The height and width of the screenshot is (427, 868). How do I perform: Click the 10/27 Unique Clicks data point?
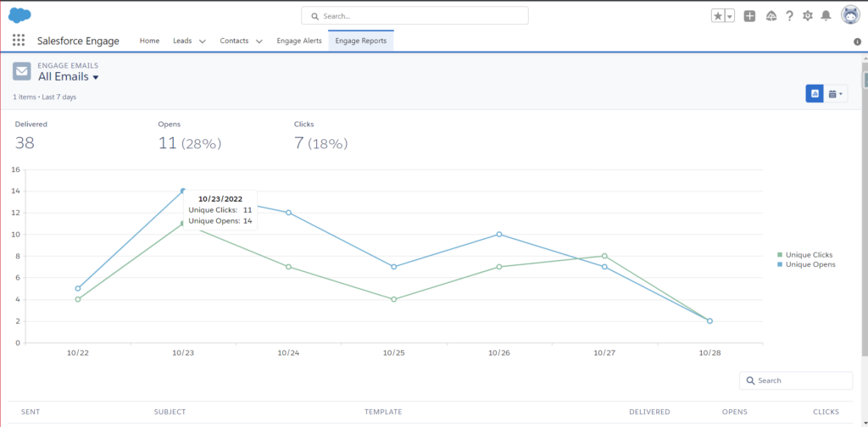pos(604,256)
